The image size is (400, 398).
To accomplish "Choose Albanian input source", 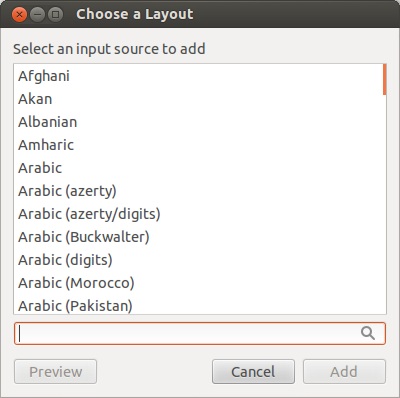I will tap(199, 122).
